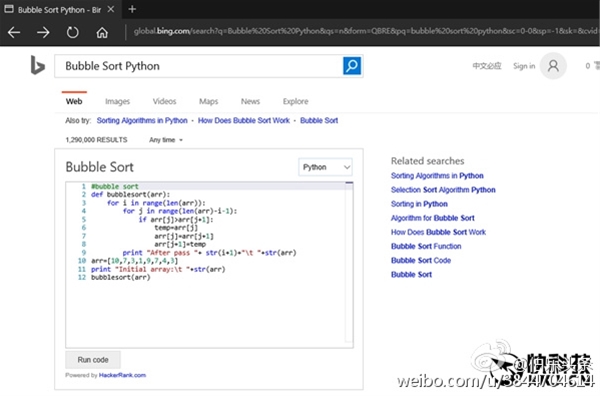Image resolution: width=600 pixels, height=396 pixels.
Task: Open the Python language dropdown
Action: click(x=325, y=167)
